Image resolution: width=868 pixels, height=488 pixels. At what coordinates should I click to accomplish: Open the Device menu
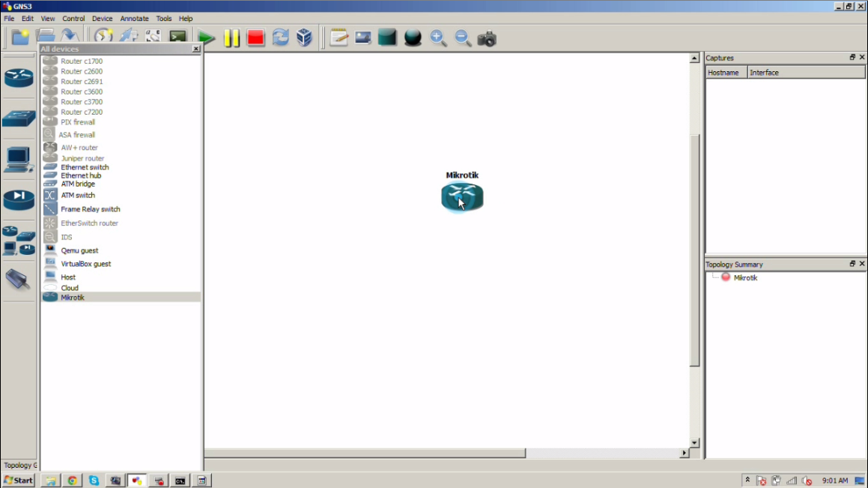pyautogui.click(x=102, y=18)
